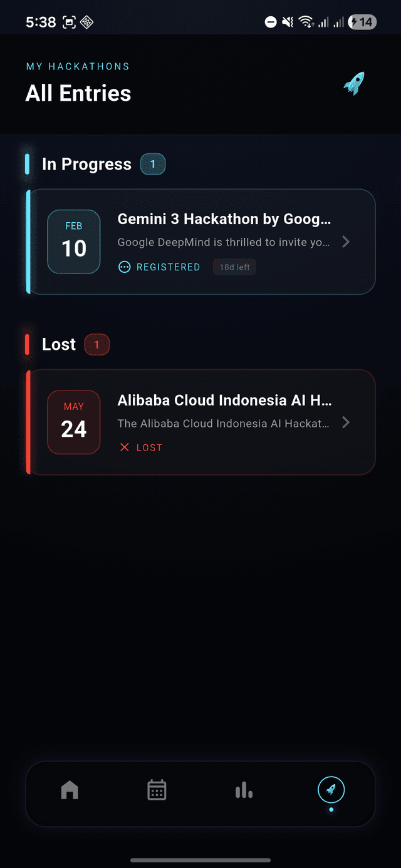Tap the Lost count badge showing 1

point(97,344)
